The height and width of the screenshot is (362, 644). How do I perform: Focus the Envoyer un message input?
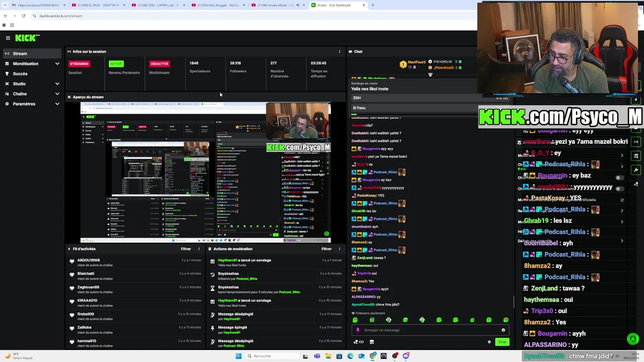pyautogui.click(x=430, y=330)
